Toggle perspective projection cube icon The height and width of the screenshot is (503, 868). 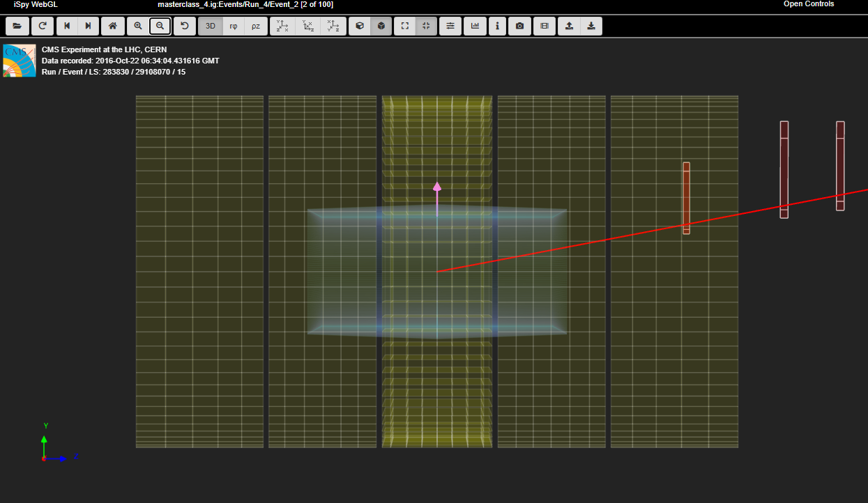tap(360, 26)
